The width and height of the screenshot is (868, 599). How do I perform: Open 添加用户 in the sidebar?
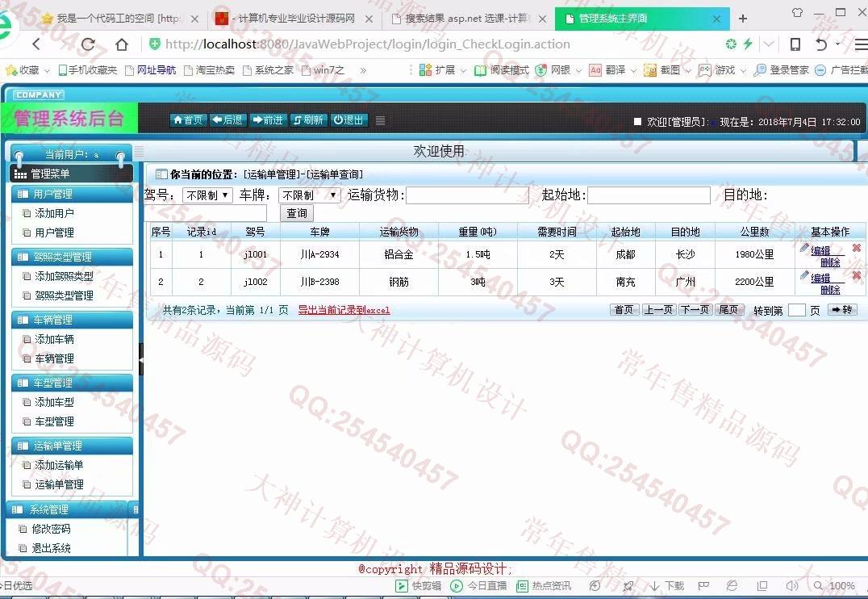tap(54, 213)
